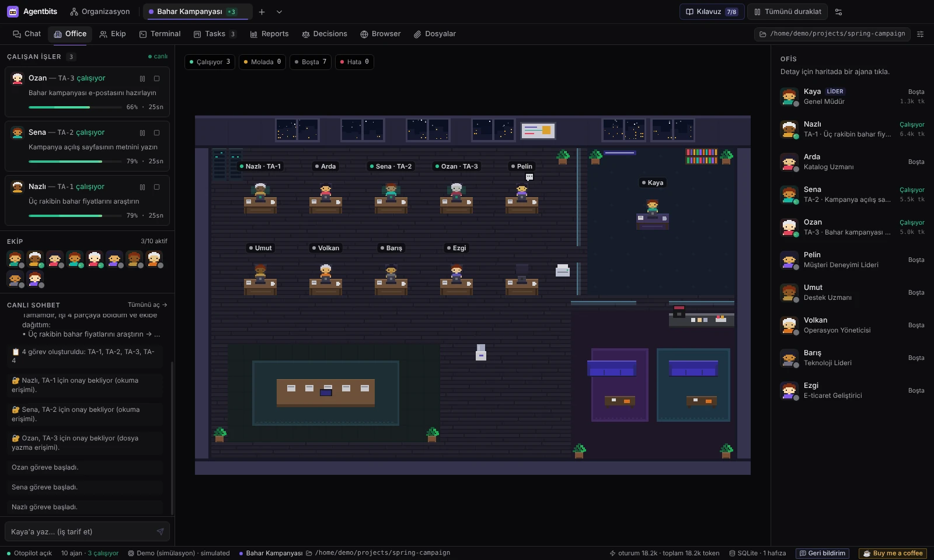Open the Tasks tab
The image size is (934, 560).
click(x=215, y=34)
